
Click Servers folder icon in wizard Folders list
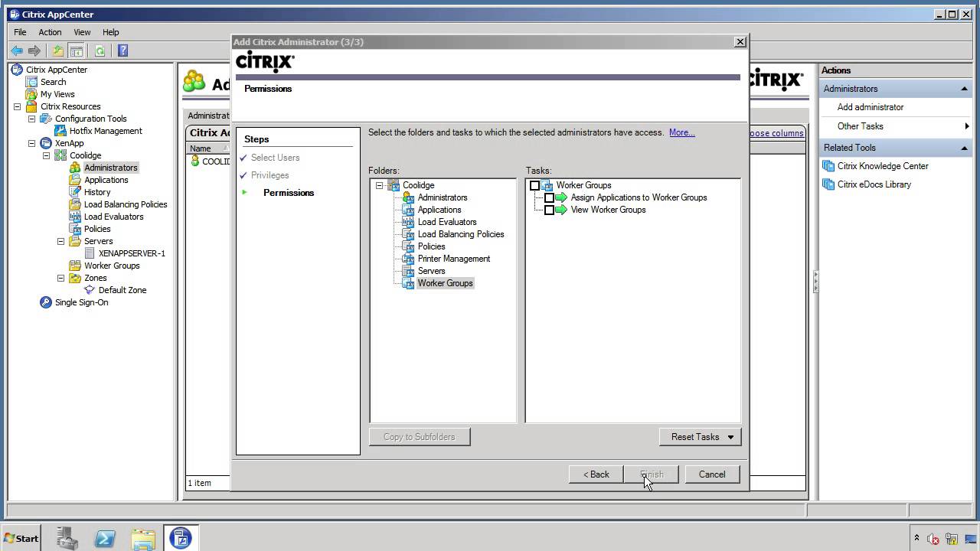(408, 271)
